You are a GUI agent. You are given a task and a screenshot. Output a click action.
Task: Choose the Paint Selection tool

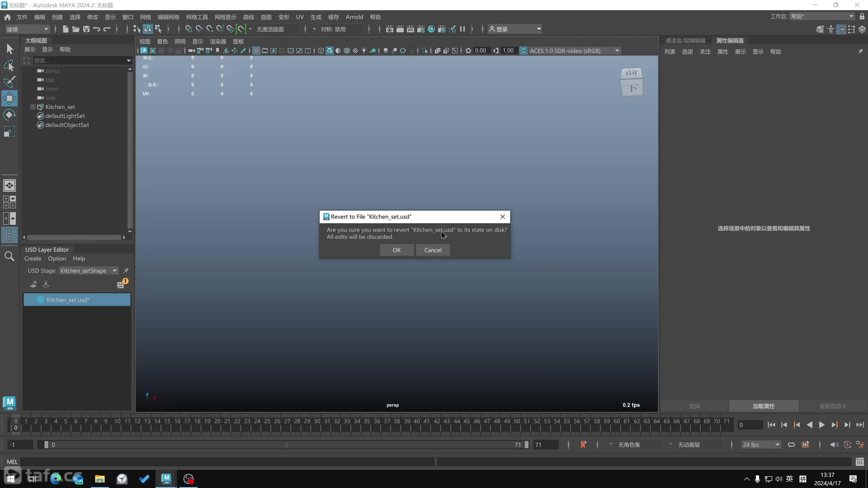9,82
